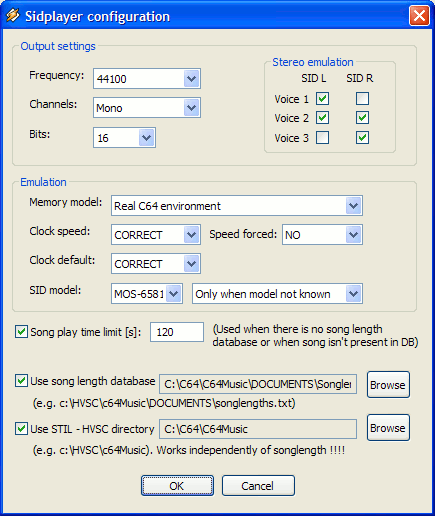435x516 pixels.
Task: Expand the Memory model dropdown
Action: click(x=237, y=206)
